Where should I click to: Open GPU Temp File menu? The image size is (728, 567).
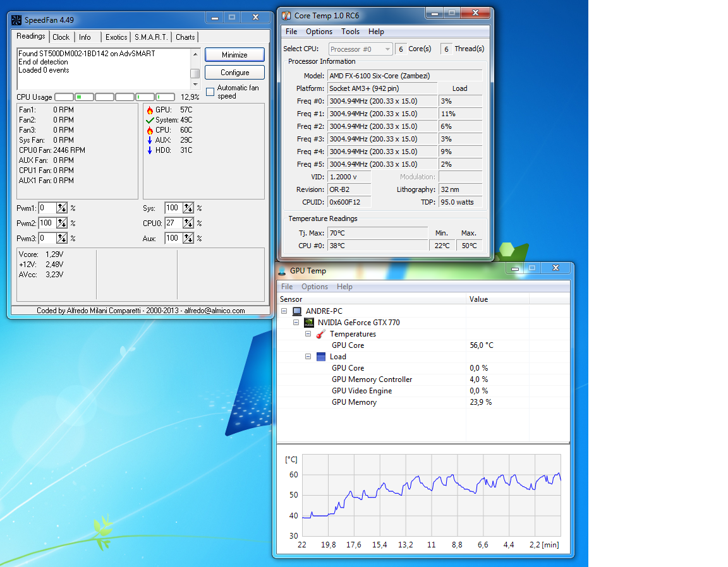(x=287, y=287)
